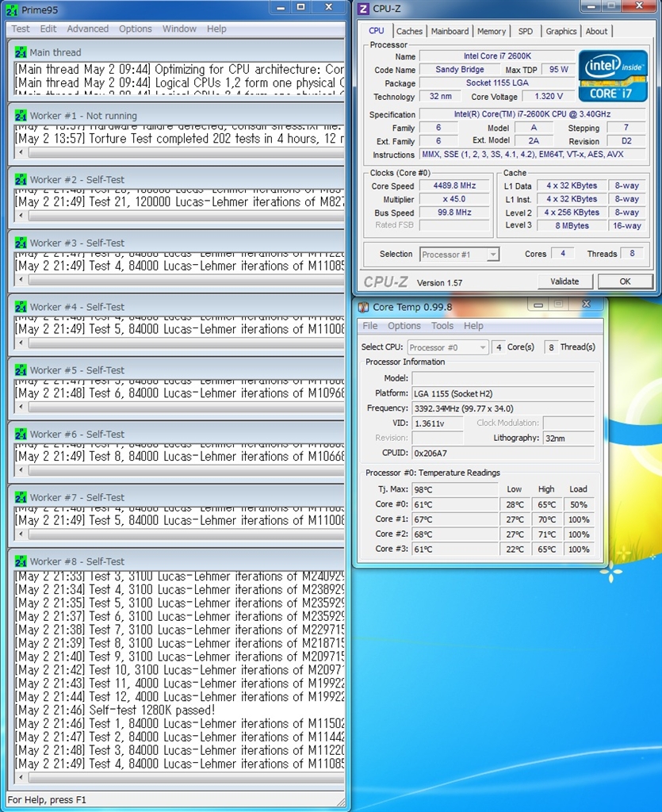Screen dimensions: 662x812
Task: Open the Advanced menu in Prime95
Action: click(87, 29)
